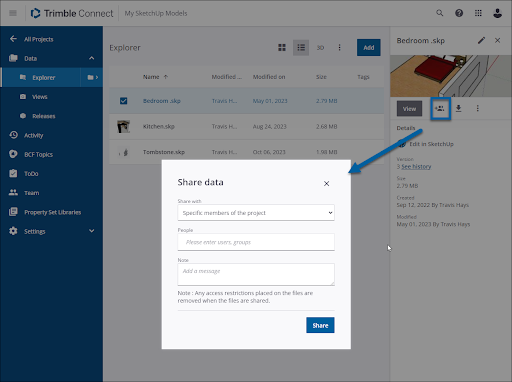Click the Trimble Connect logo
This screenshot has width=512, height=382.
click(72, 13)
